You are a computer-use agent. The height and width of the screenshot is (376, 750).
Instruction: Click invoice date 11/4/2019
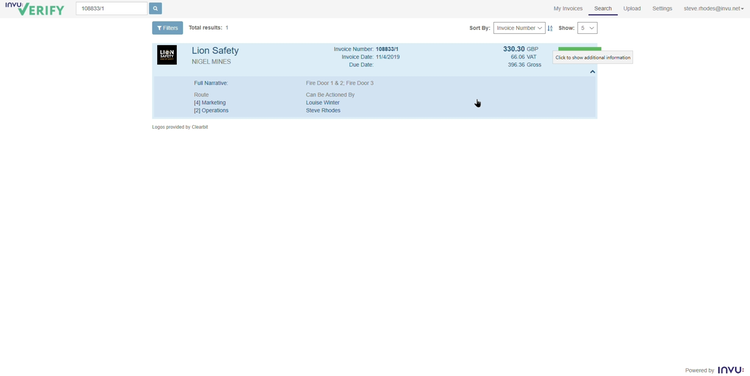tap(388, 57)
